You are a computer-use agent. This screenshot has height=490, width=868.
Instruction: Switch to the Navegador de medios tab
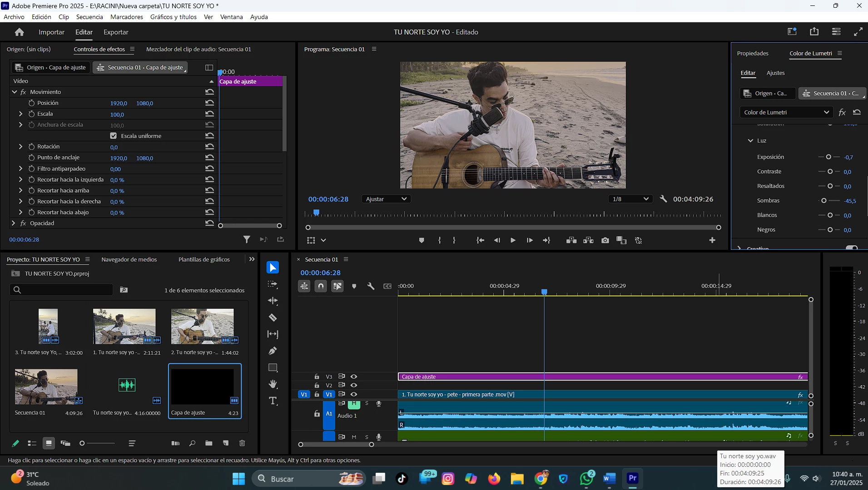pyautogui.click(x=129, y=259)
